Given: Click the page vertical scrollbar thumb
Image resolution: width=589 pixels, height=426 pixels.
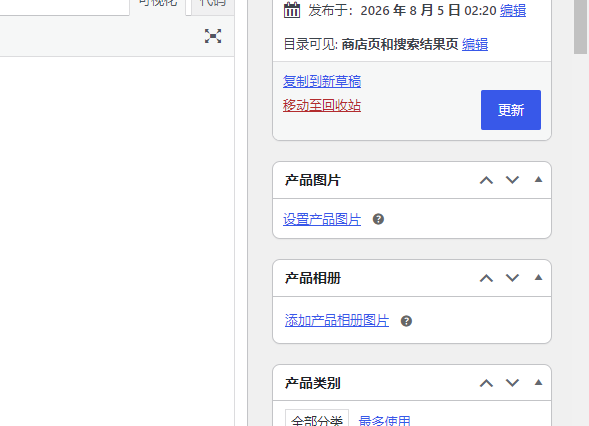Looking at the screenshot, I should click(580, 26).
